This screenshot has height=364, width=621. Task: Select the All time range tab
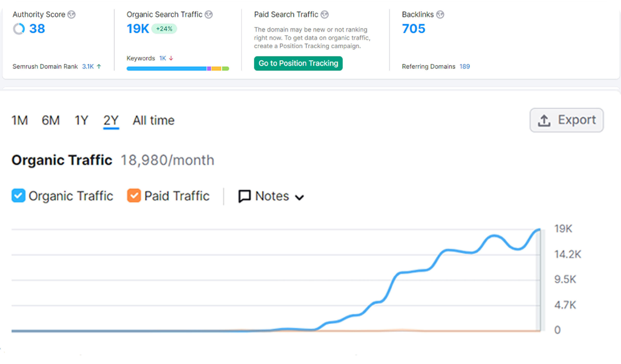tap(154, 121)
